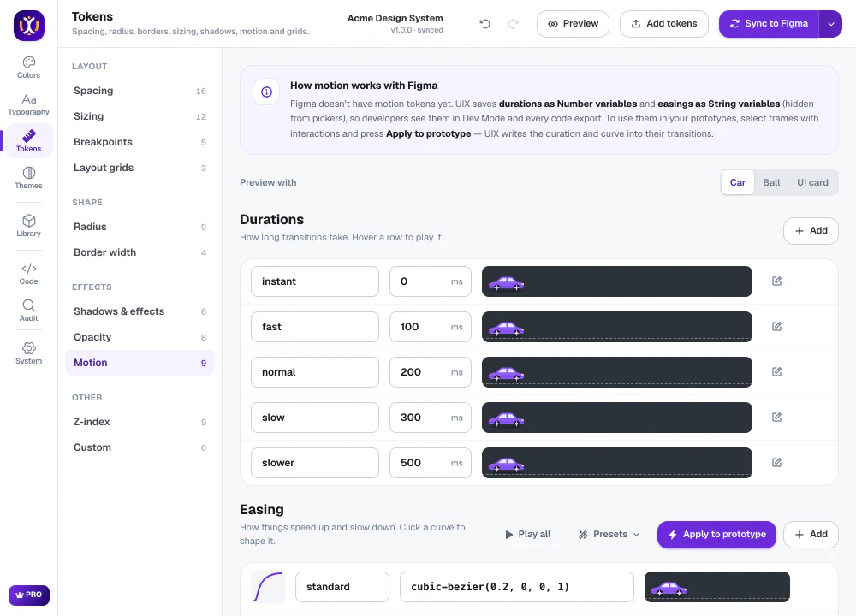Click Sync to Figma button

[770, 24]
